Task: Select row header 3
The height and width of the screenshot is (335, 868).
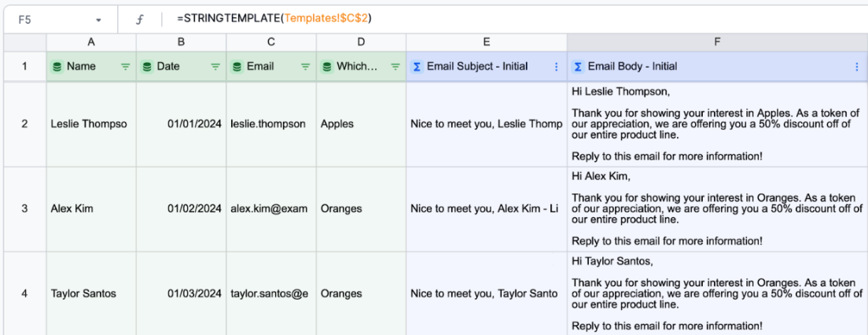Action: click(24, 208)
